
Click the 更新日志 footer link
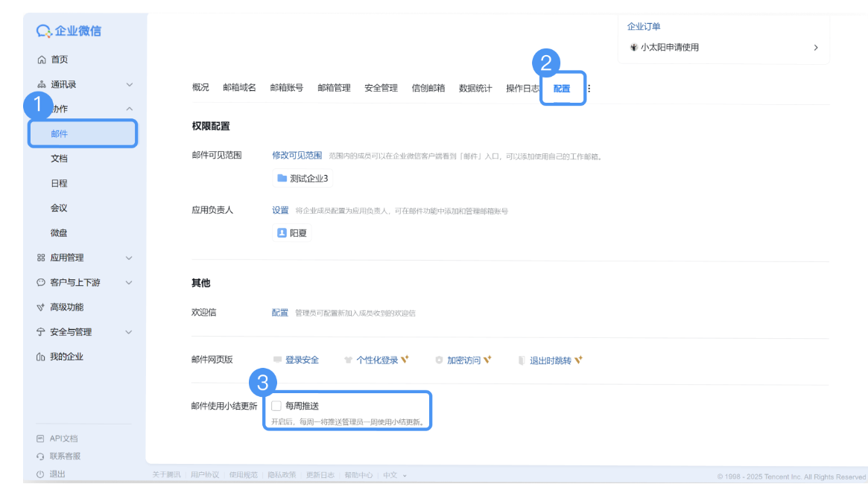[320, 475]
